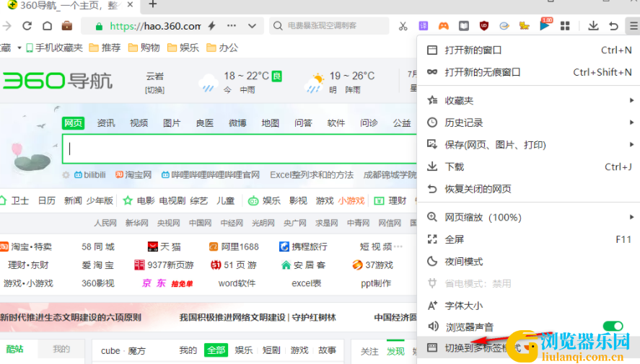The width and height of the screenshot is (640, 364).
Task: Expand the 收藏夹 submenu
Action: coord(529,100)
